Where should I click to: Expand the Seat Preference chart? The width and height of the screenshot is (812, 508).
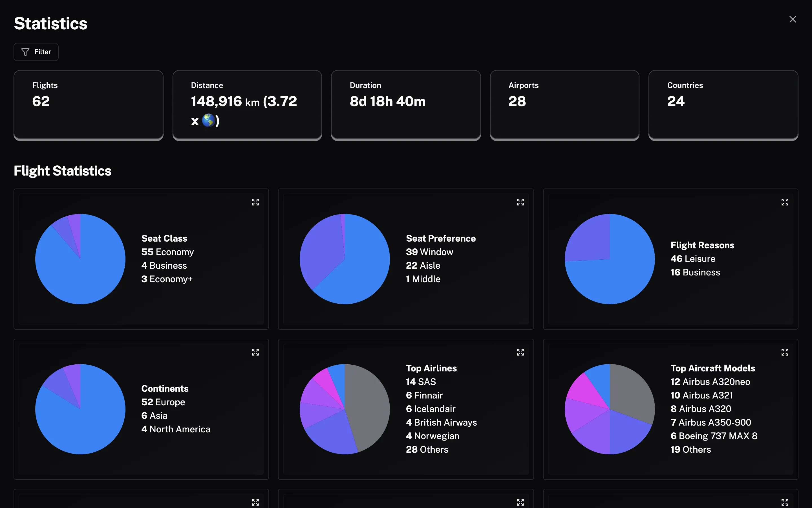click(x=520, y=202)
